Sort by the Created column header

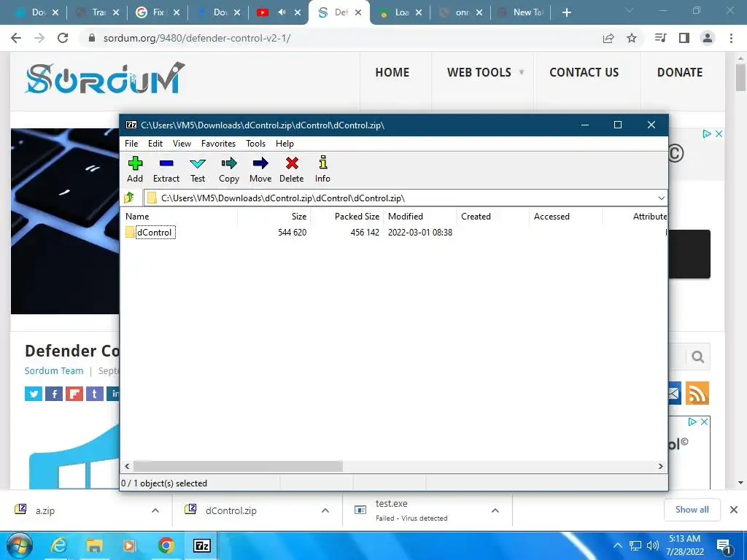point(492,216)
